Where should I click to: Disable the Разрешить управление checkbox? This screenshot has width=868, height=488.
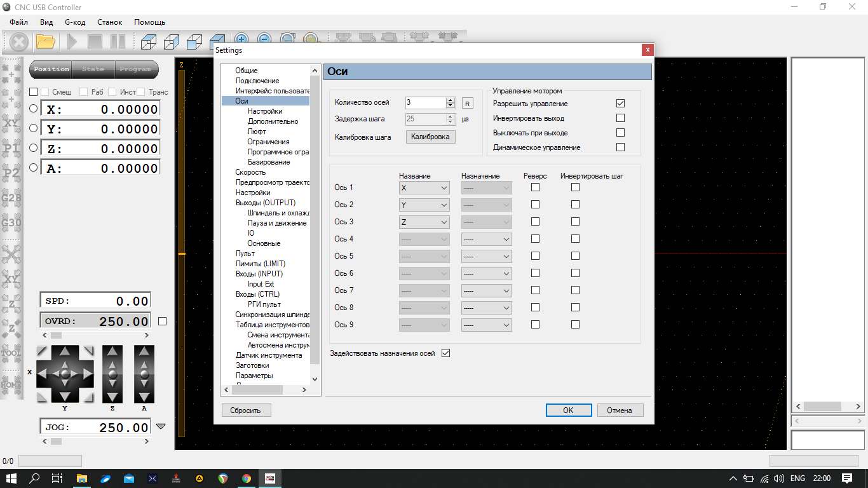[621, 103]
